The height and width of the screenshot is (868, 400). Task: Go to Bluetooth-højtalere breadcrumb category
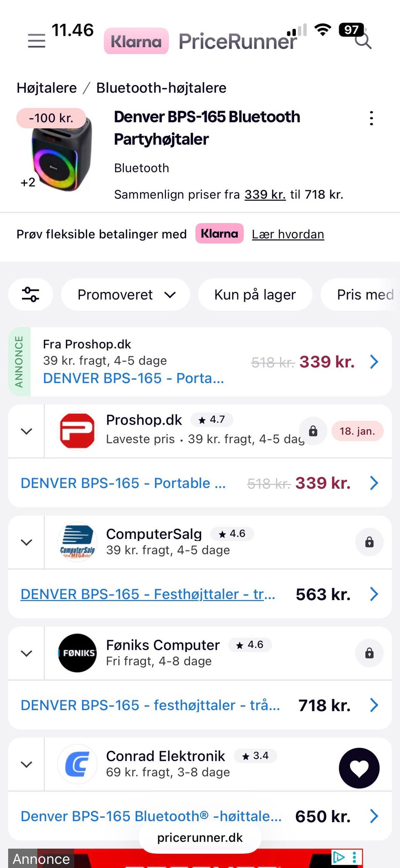pos(161,88)
